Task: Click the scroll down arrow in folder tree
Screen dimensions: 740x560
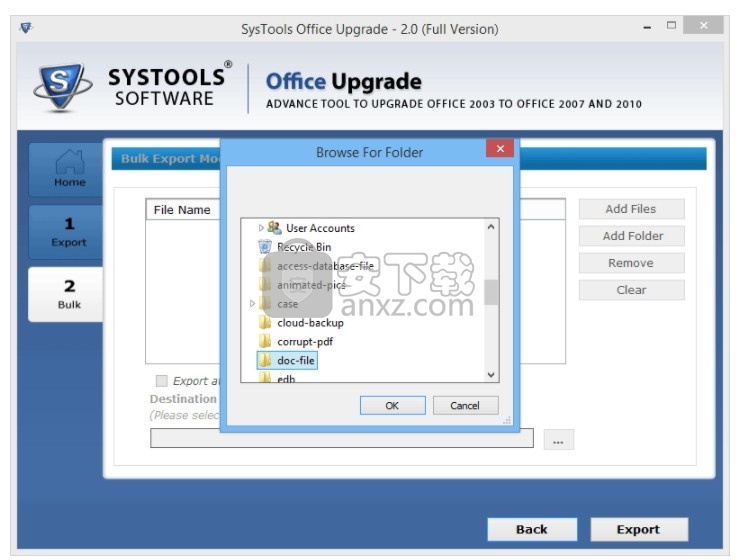Action: pos(491,375)
